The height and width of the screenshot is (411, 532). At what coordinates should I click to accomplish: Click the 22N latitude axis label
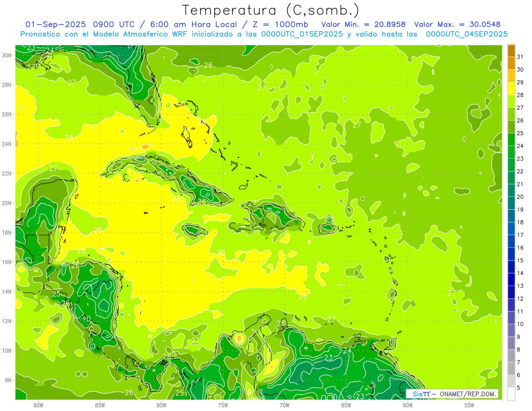tap(7, 173)
